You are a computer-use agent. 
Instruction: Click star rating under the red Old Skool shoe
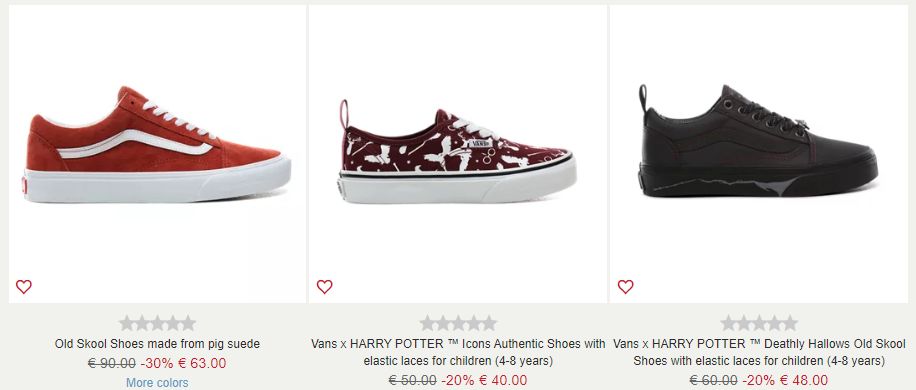[x=157, y=323]
